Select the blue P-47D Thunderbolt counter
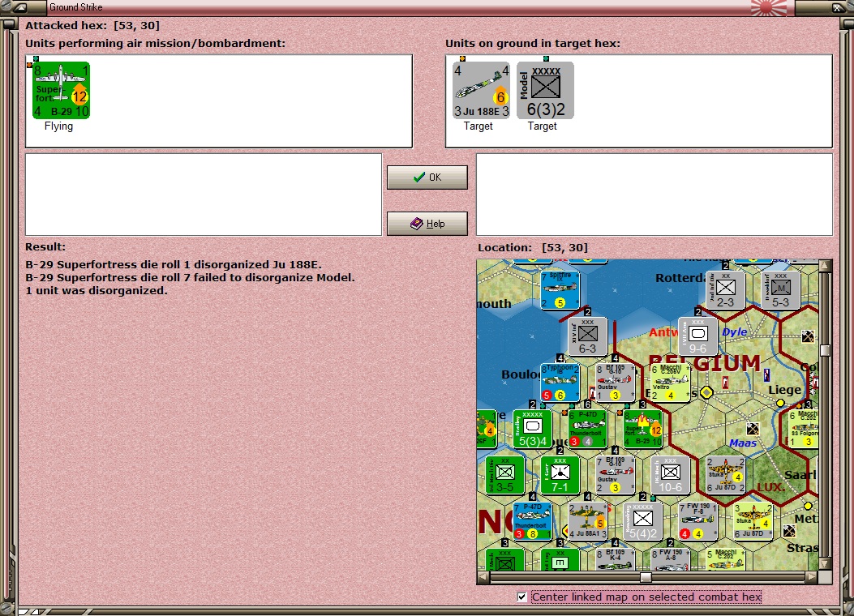Screen dimensions: 854x616 pos(533,521)
